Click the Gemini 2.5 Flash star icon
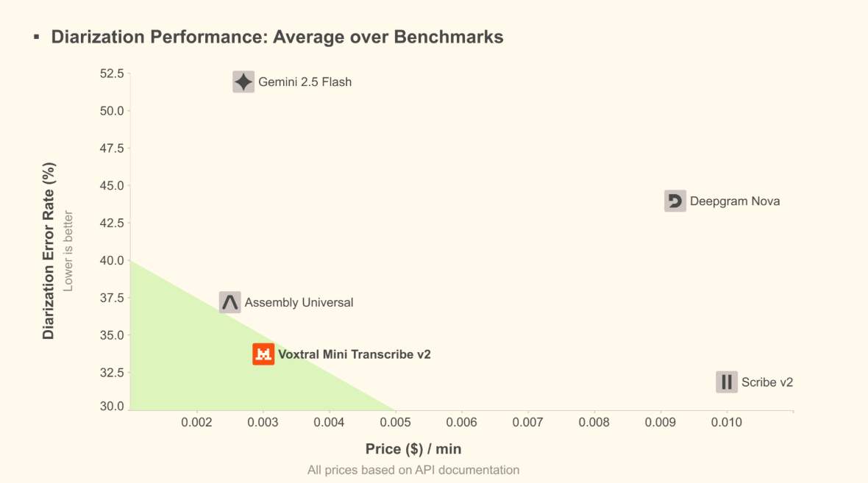This screenshot has width=868, height=483. pyautogui.click(x=243, y=82)
